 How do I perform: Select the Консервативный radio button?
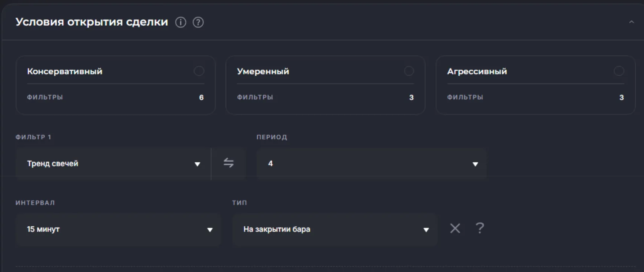pos(199,71)
